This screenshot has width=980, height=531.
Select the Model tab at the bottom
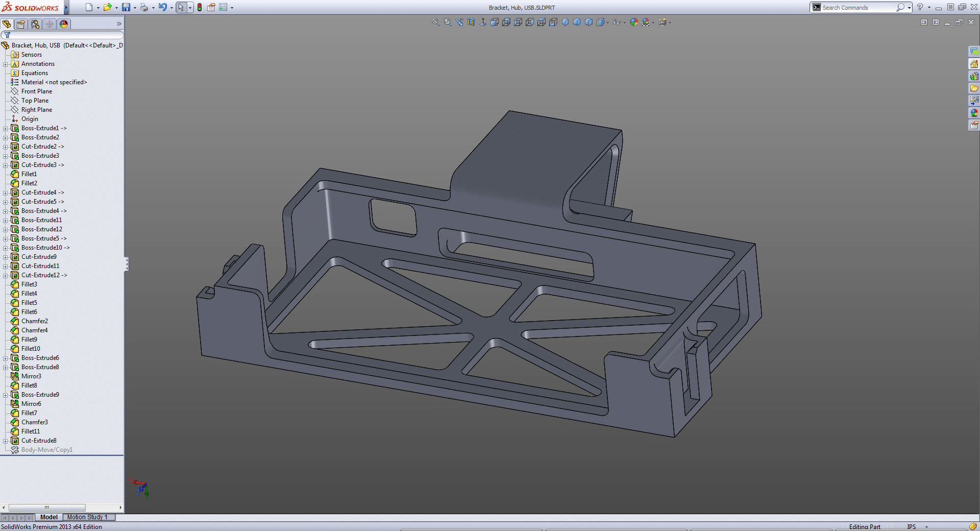49,517
